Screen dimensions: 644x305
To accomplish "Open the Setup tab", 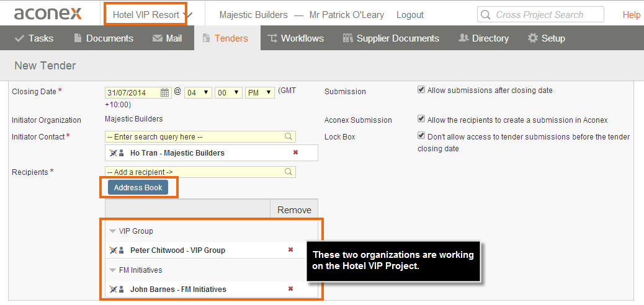I will click(x=547, y=38).
